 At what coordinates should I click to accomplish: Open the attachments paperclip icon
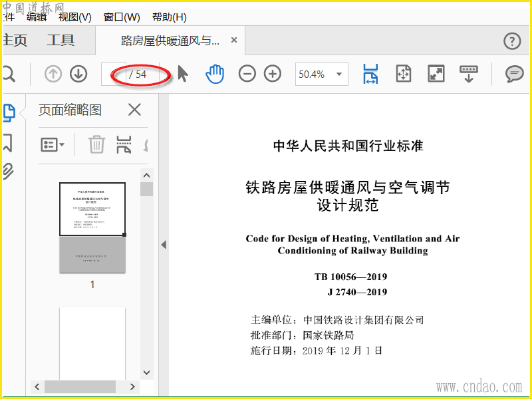click(8, 172)
